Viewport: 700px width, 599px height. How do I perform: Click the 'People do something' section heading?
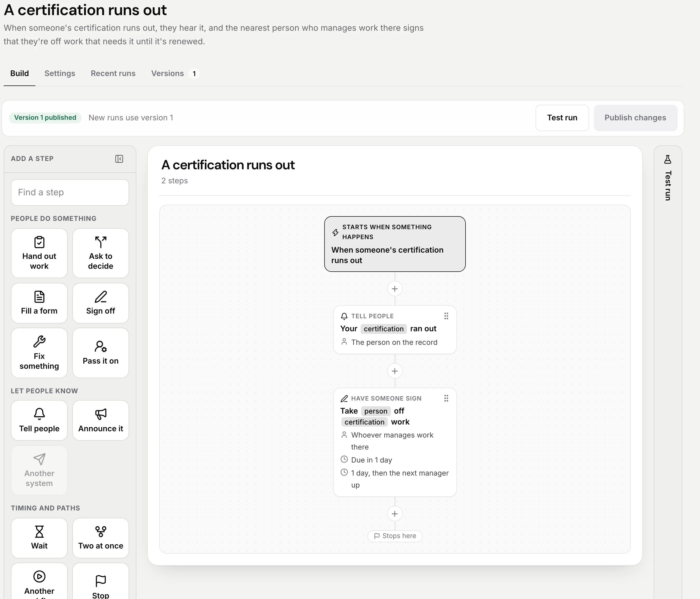pyautogui.click(x=53, y=219)
